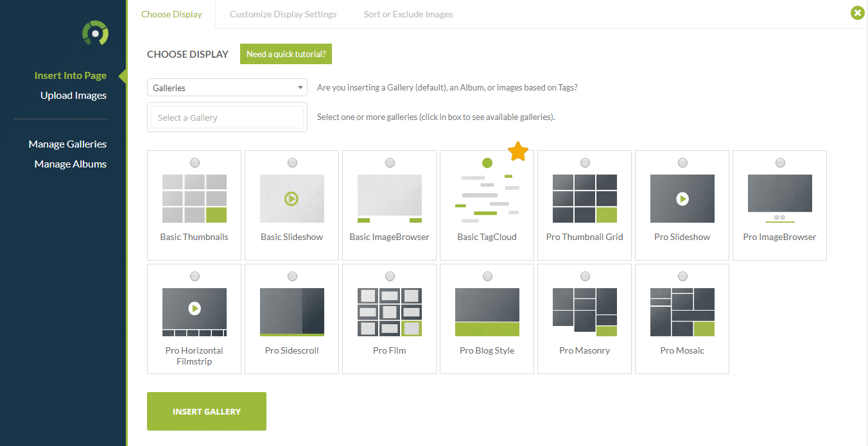This screenshot has height=446, width=868.
Task: Click the Pro Masonry preview image
Action: click(585, 312)
